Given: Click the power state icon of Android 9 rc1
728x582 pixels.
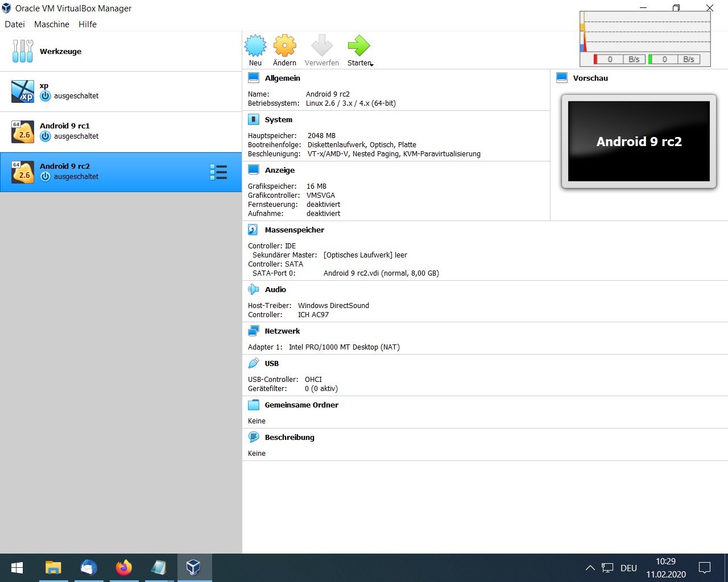Looking at the screenshot, I should (45, 136).
